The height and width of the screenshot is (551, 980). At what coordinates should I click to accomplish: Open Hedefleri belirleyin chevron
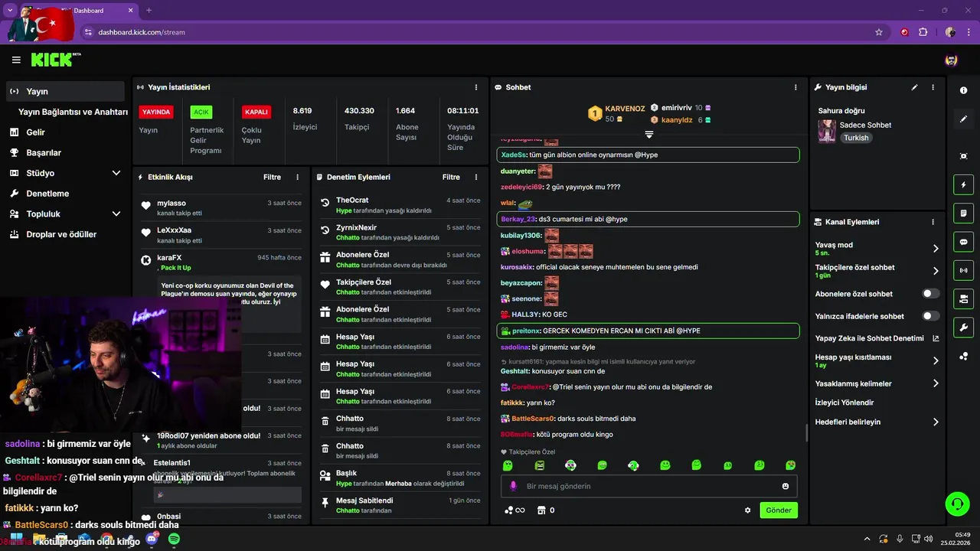coord(936,422)
